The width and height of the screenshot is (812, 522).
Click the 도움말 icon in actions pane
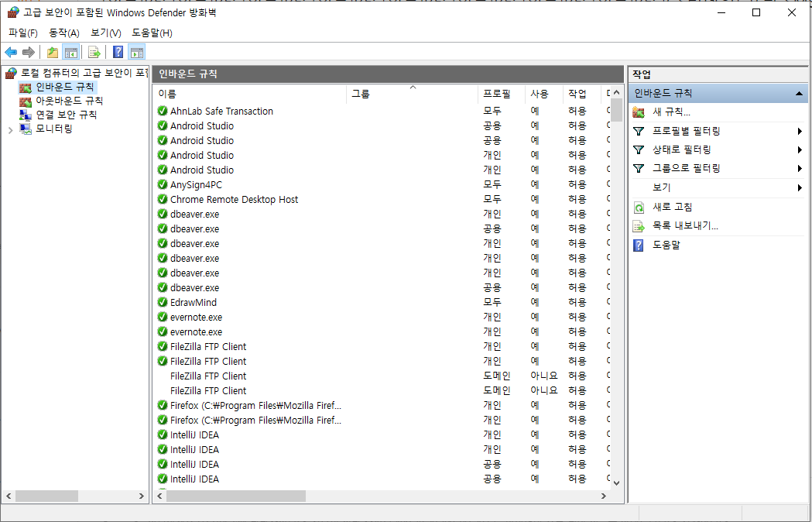[639, 246]
